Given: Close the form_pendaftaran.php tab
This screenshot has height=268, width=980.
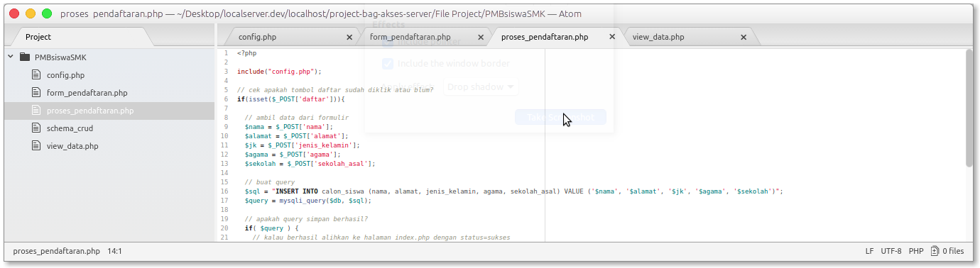Looking at the screenshot, I should click(x=481, y=37).
